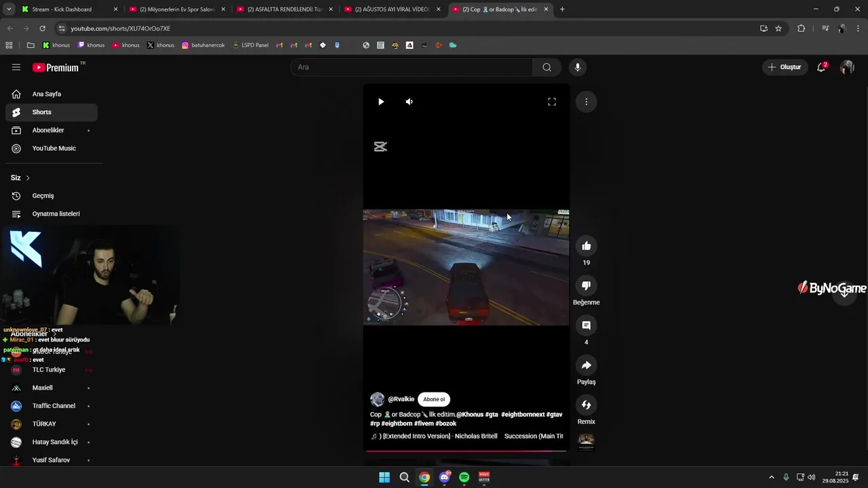
Task: Click the URL address bar
Action: (407, 28)
